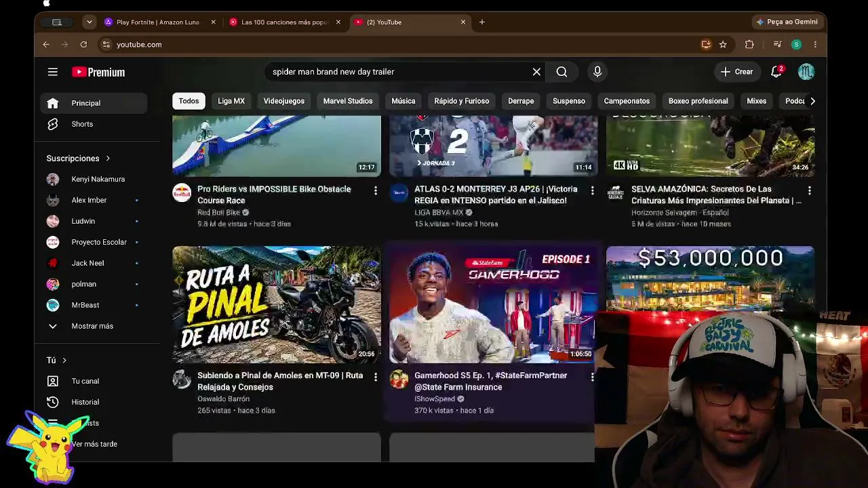Expand the Suscripciones section
This screenshot has height=488, width=868.
click(78, 159)
